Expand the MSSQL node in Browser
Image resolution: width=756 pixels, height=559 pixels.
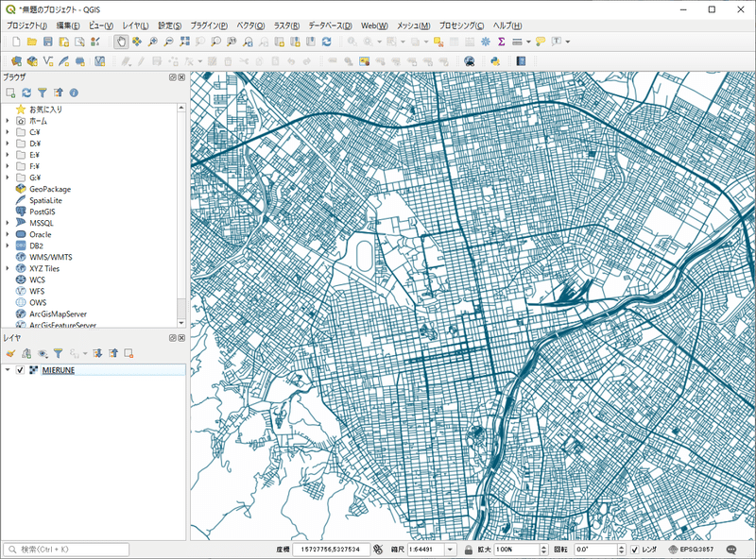8,223
